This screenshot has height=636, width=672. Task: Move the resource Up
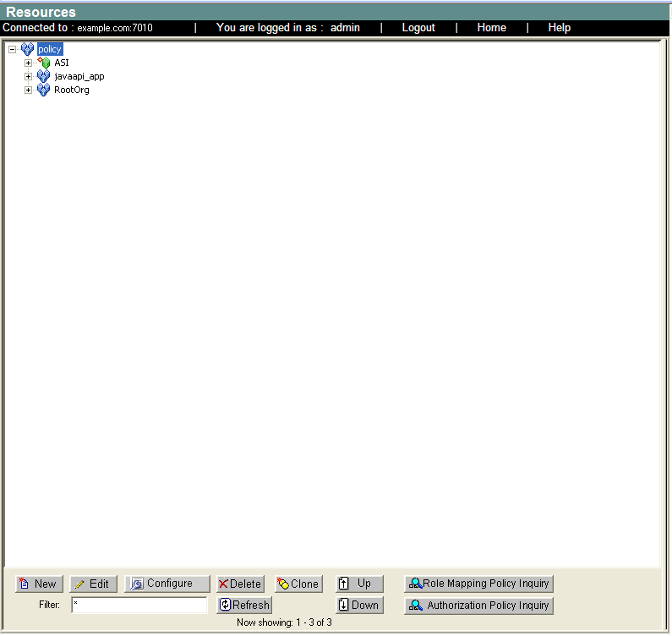click(x=359, y=584)
